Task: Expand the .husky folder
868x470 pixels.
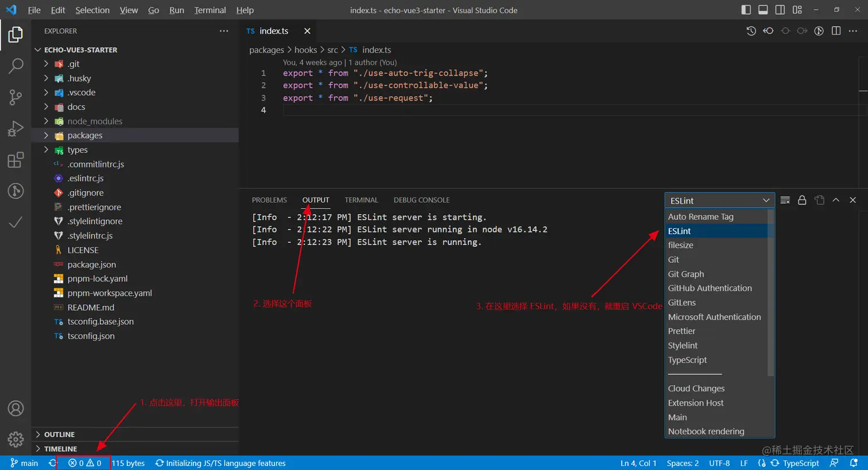Action: (46, 78)
